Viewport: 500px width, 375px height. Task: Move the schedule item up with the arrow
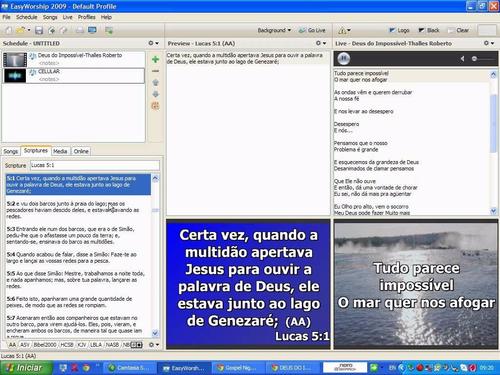click(155, 82)
